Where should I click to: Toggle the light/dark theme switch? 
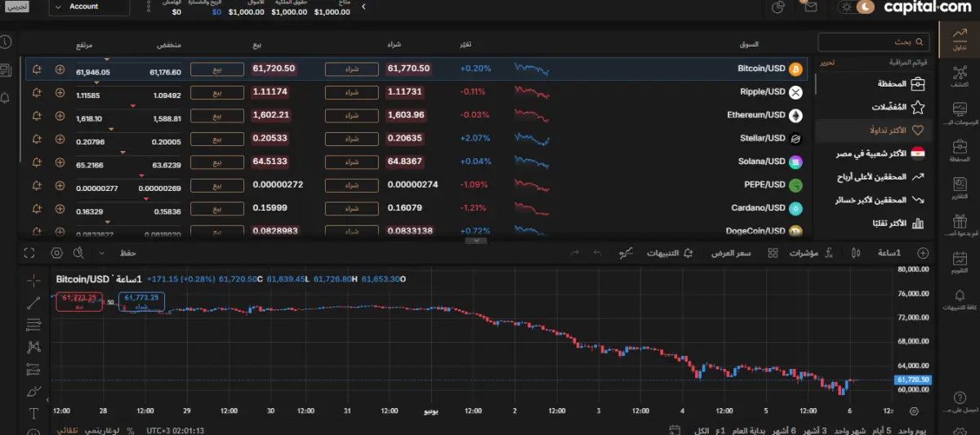coord(857,7)
